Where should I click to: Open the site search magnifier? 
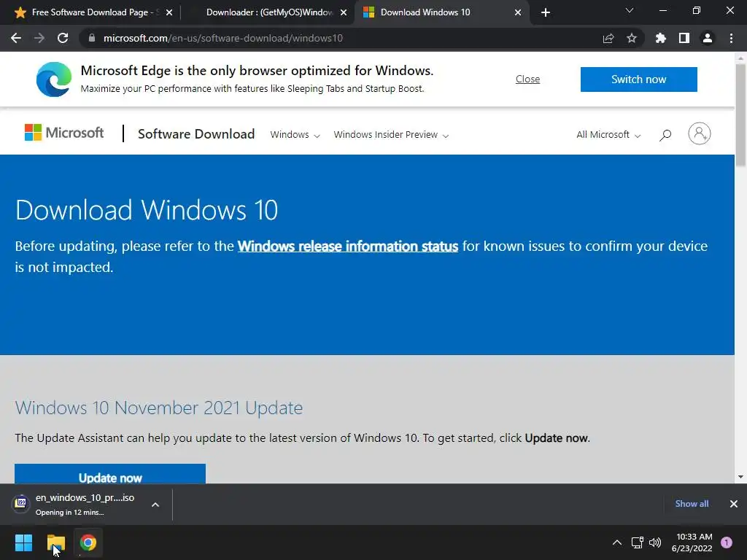click(x=665, y=135)
